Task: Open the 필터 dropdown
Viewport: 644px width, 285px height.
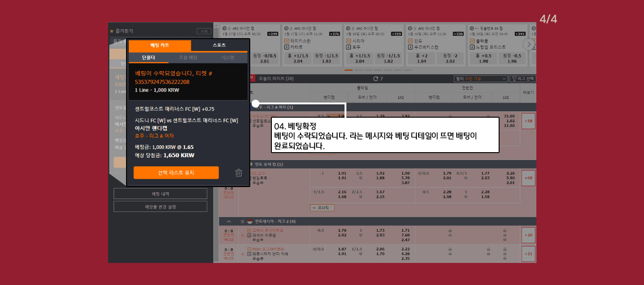Action: pyautogui.click(x=481, y=79)
